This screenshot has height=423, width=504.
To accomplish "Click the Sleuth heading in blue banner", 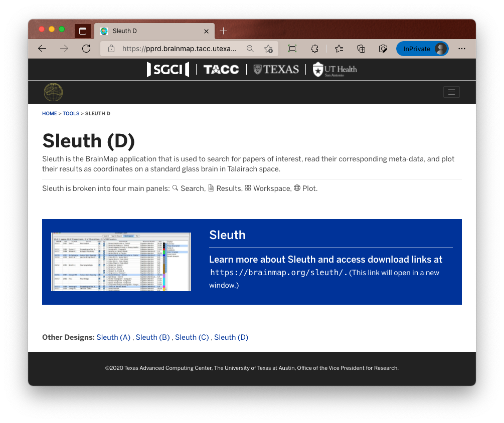I will 227,235.
